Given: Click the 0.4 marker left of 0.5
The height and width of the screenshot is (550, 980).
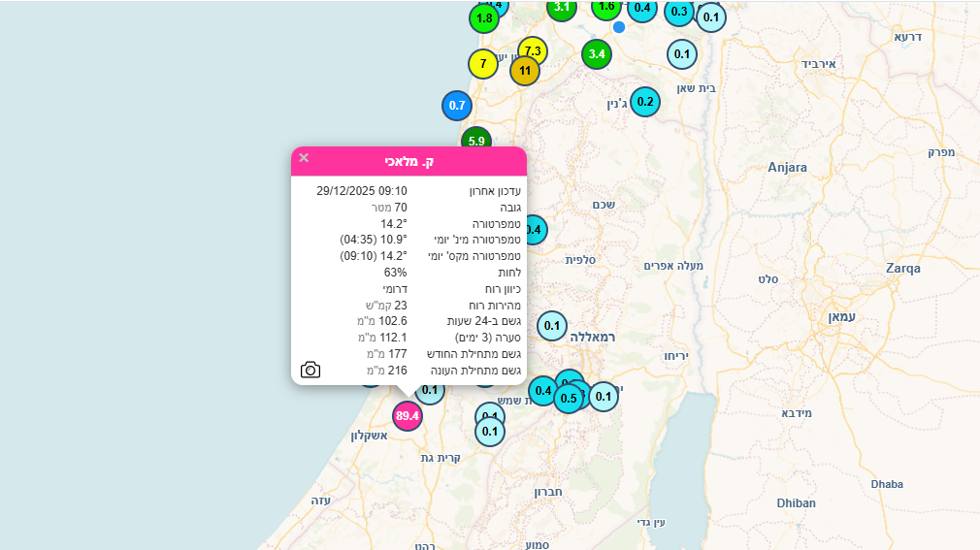Looking at the screenshot, I should (542, 391).
